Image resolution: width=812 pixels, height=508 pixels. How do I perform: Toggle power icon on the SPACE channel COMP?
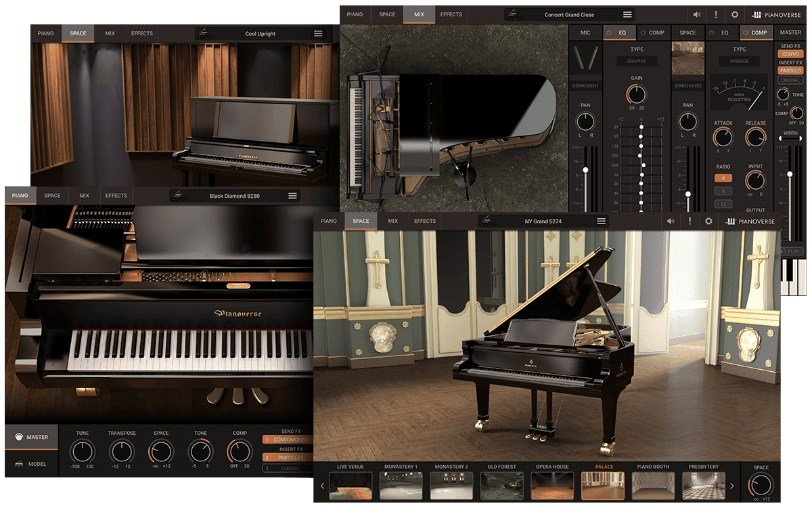[x=744, y=33]
